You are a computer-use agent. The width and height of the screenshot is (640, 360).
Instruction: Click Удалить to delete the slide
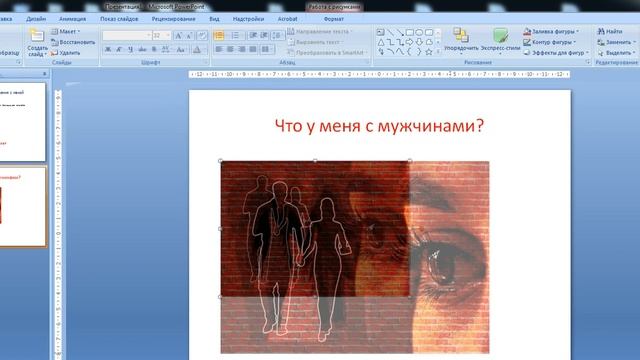(66, 53)
